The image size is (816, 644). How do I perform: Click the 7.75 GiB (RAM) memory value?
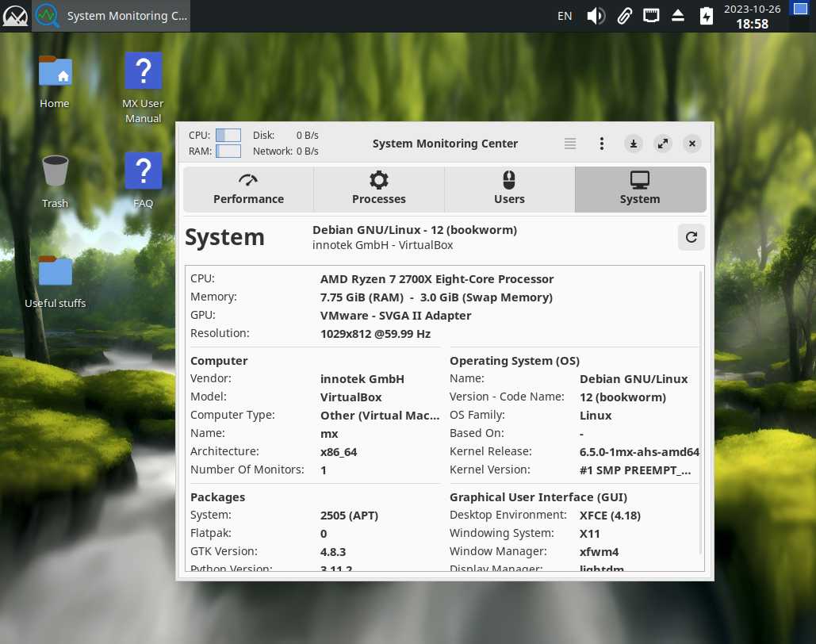click(x=362, y=297)
